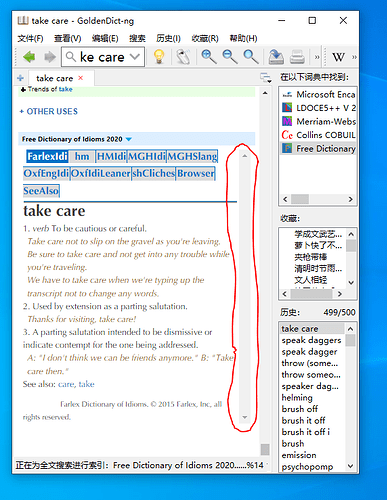Select Microsoft Encarta dictionary entry
Screen dimensions: 387x500
point(318,95)
